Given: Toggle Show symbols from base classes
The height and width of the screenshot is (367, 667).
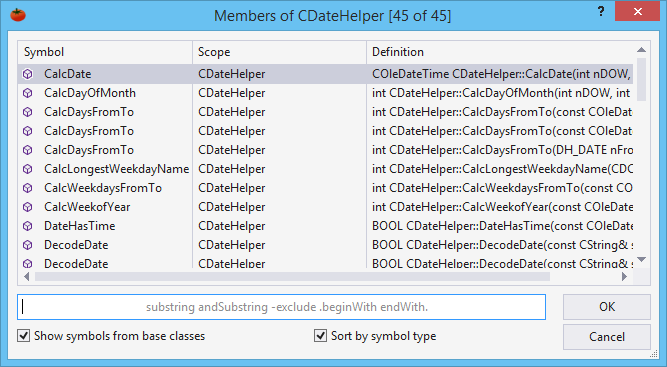Looking at the screenshot, I should click(23, 336).
